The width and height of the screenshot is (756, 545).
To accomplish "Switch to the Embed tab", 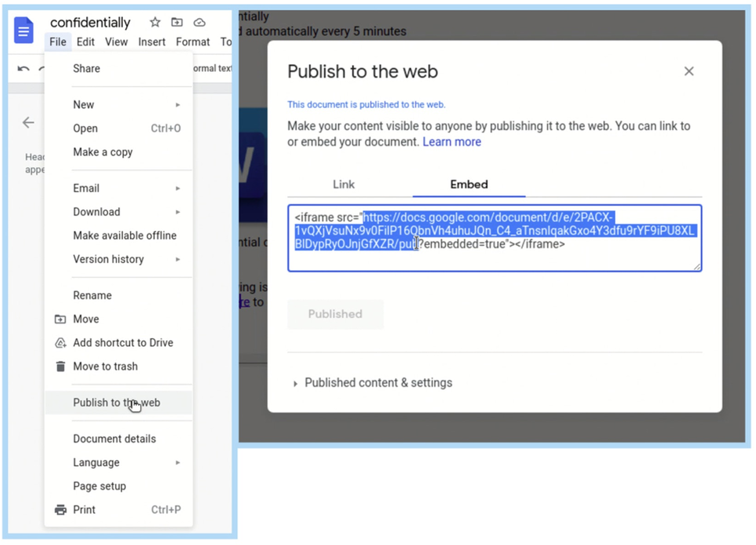I will click(x=469, y=184).
